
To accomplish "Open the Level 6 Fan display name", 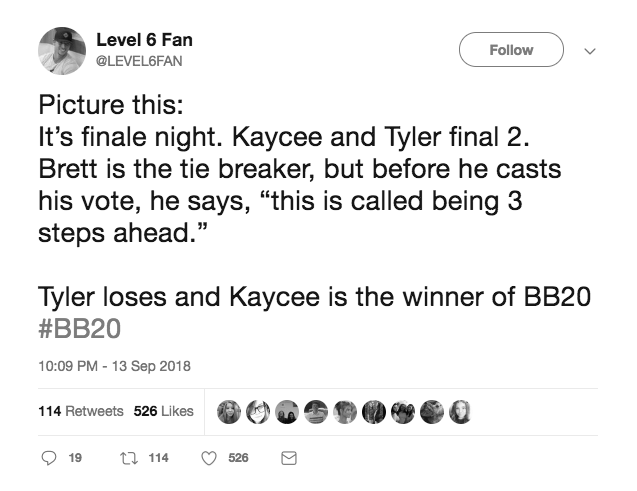I will point(144,40).
